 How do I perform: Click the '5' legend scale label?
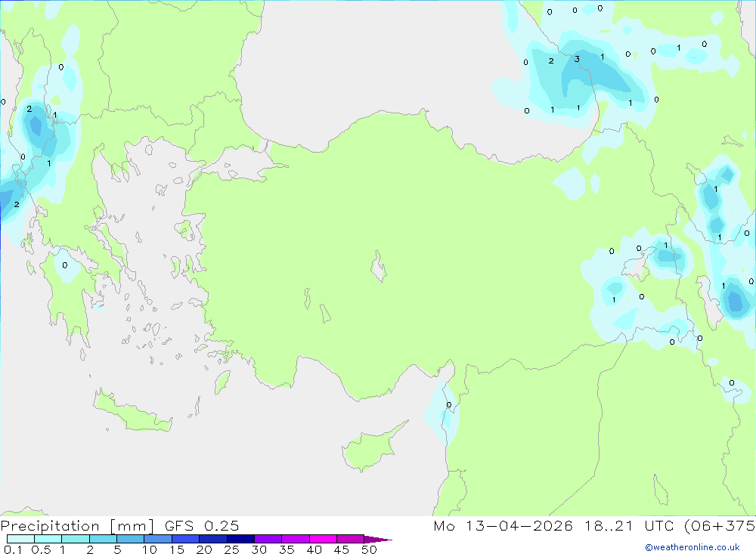tap(117, 549)
